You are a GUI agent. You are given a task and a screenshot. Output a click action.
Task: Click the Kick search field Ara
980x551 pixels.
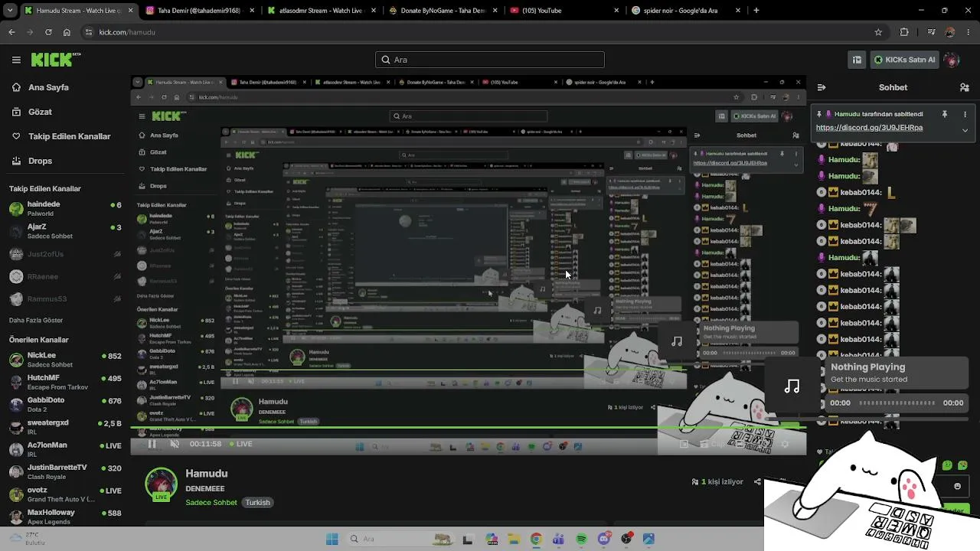(x=490, y=60)
